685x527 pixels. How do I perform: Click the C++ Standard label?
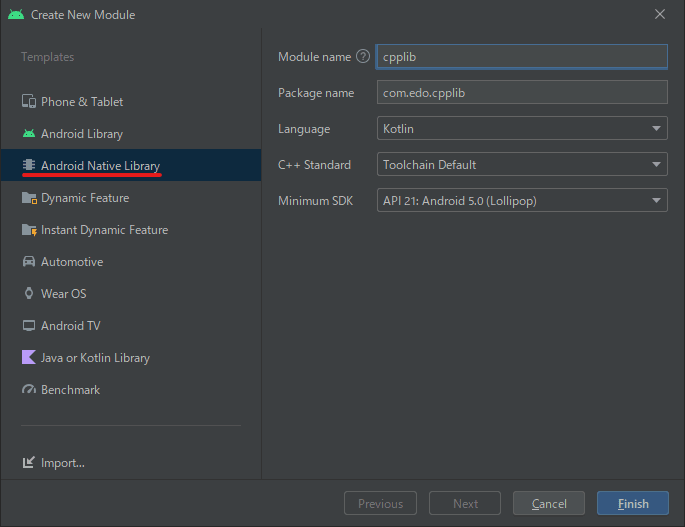pos(315,165)
